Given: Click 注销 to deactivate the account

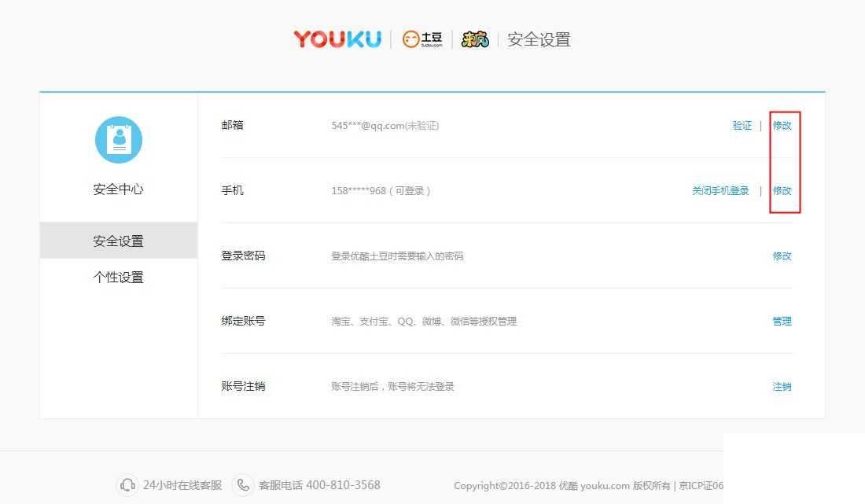Looking at the screenshot, I should 782,386.
